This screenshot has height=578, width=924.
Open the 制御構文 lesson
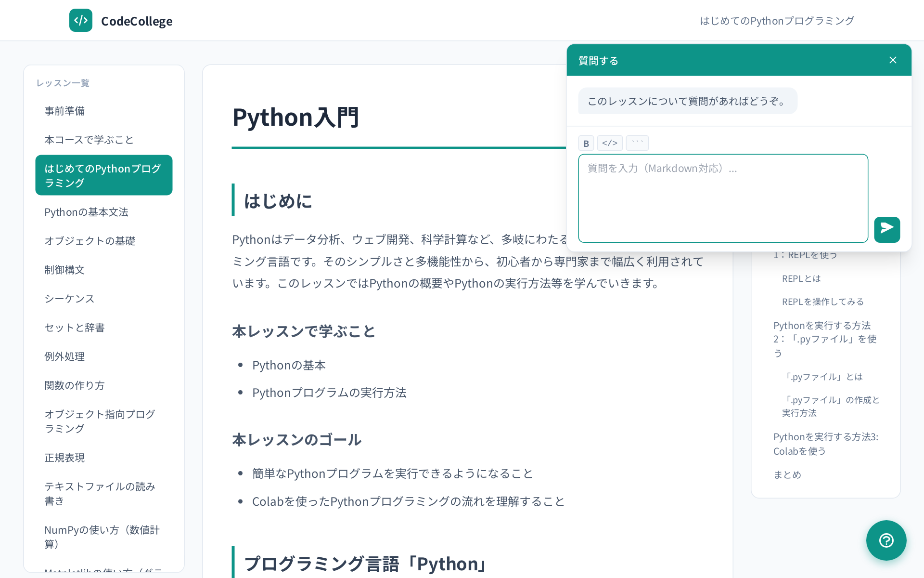click(x=104, y=270)
